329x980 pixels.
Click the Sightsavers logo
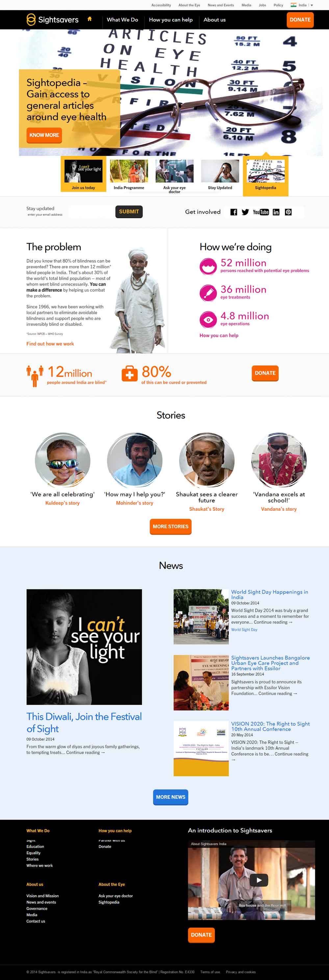click(53, 20)
